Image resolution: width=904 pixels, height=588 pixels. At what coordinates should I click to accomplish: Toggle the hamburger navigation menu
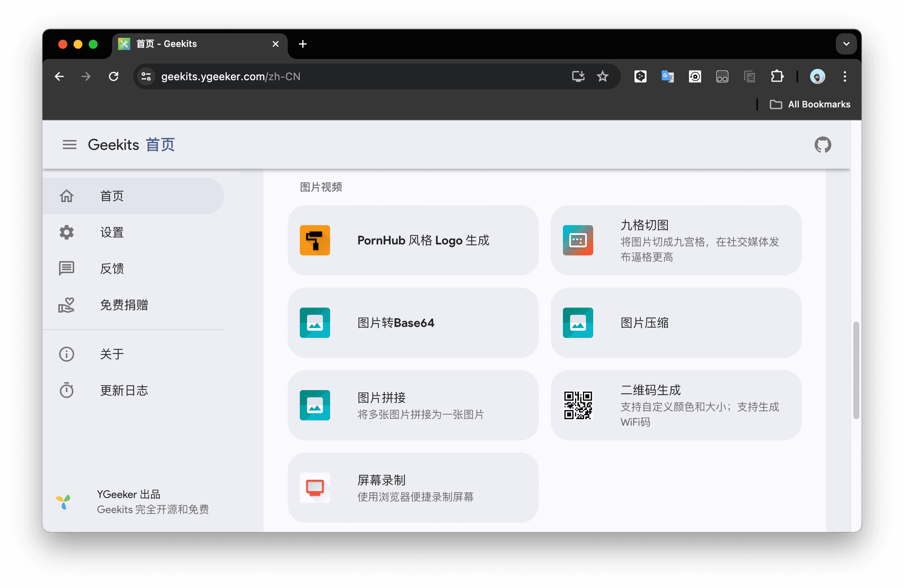[70, 145]
